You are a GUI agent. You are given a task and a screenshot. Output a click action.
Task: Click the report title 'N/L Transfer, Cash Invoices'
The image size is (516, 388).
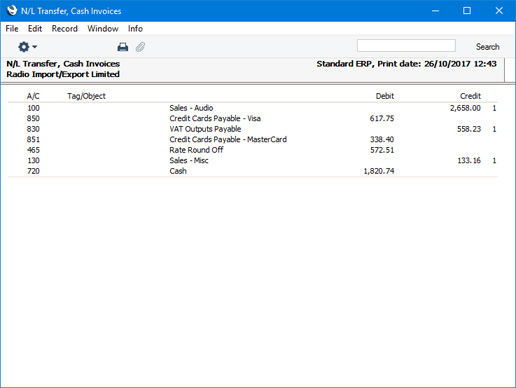click(x=63, y=64)
